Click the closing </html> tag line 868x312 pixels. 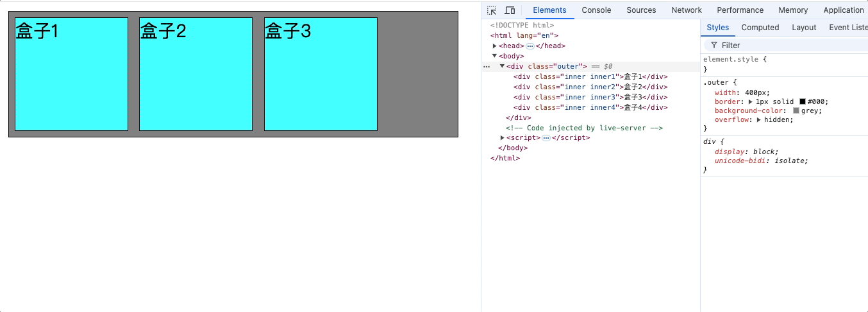click(505, 159)
